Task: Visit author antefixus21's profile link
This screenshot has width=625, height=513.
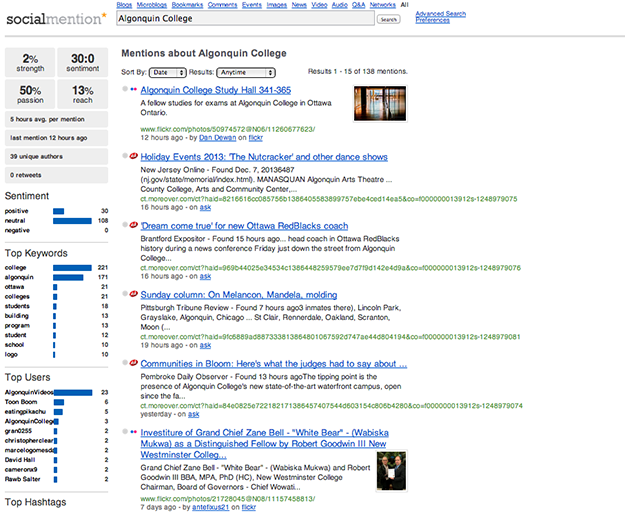Action: tap(210, 507)
